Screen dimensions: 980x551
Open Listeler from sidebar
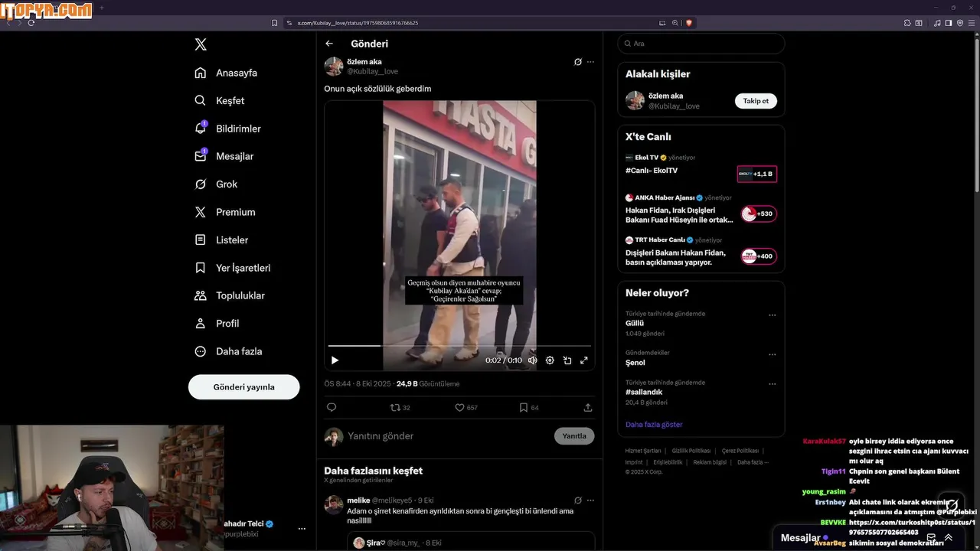221,240
